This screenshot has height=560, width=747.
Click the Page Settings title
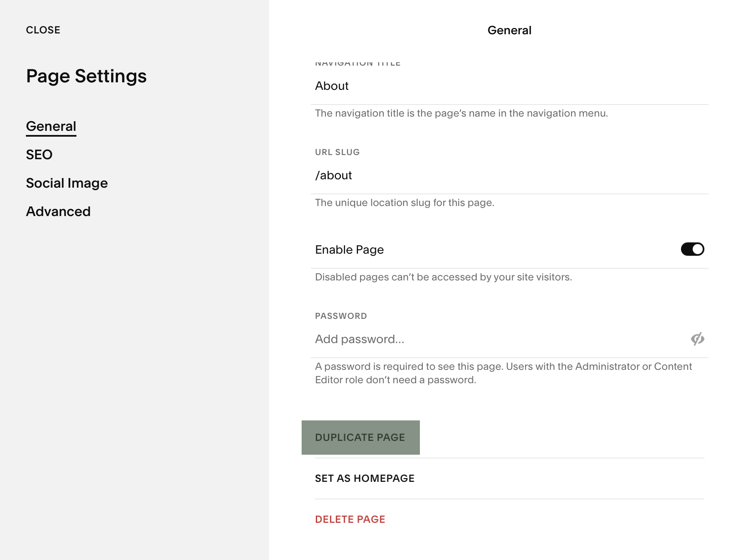(x=86, y=76)
